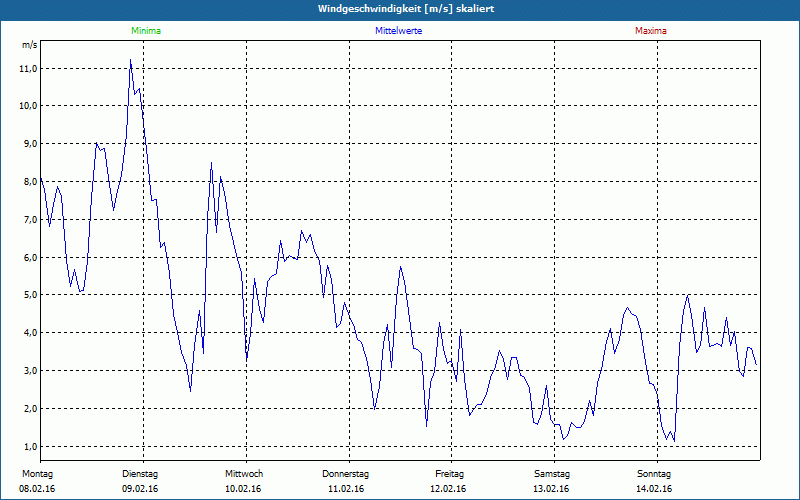Image resolution: width=800 pixels, height=500 pixels.
Task: Click the Donnerstag axis label
Action: coord(345,474)
